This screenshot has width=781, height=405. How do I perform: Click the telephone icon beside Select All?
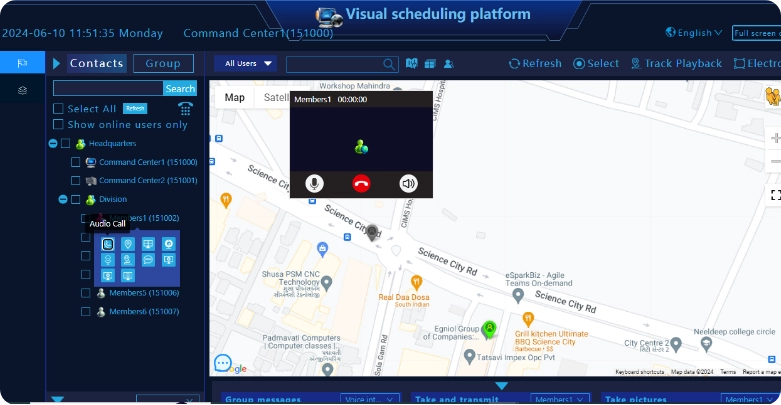(185, 108)
